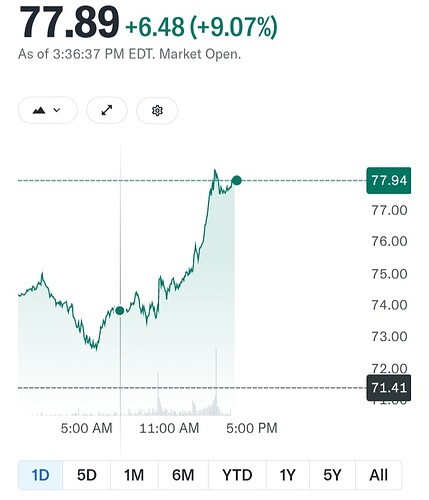
Task: Switch chart to 5Y range
Action: 333,475
